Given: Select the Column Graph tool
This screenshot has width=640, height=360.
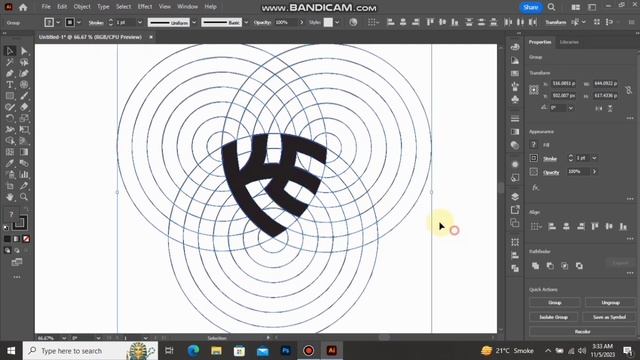Looking at the screenshot, I should click(x=24, y=175).
